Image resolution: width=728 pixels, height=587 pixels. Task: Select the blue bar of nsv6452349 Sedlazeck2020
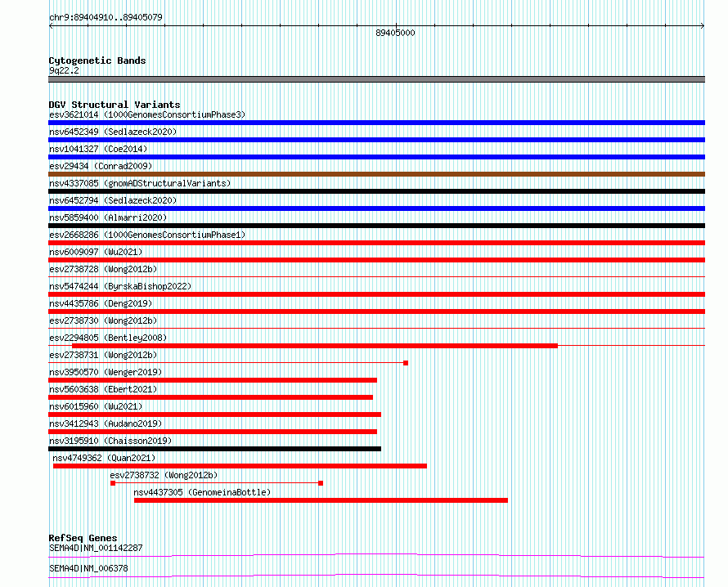pos(376,140)
